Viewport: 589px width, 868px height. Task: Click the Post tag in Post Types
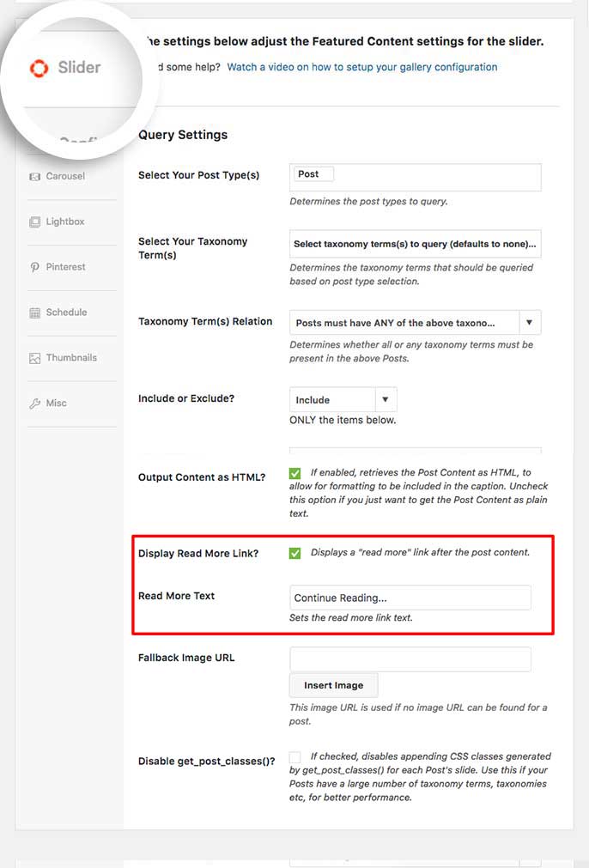(x=313, y=174)
